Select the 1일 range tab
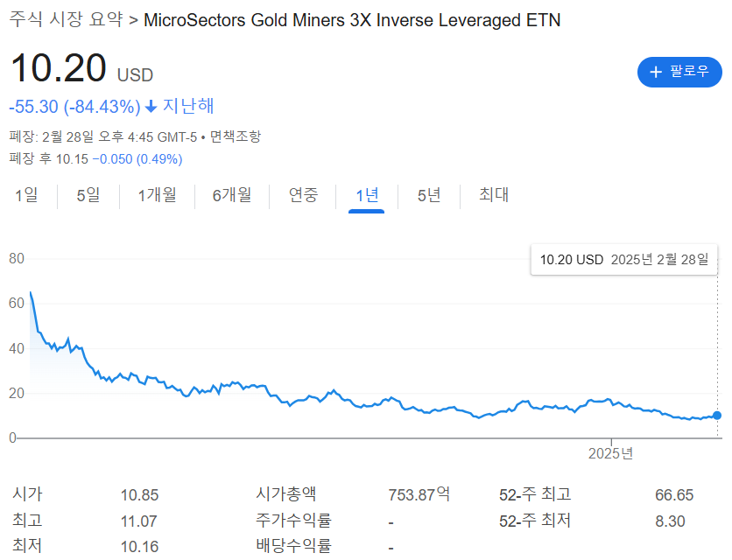Image resolution: width=732 pixels, height=560 pixels. (x=26, y=195)
